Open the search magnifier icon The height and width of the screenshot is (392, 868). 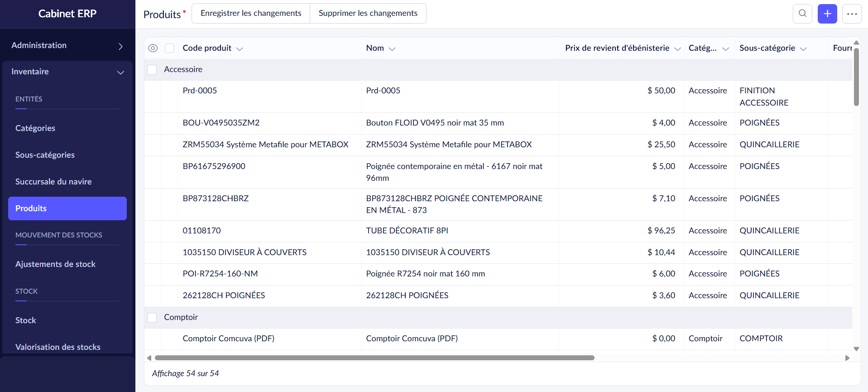pos(802,14)
